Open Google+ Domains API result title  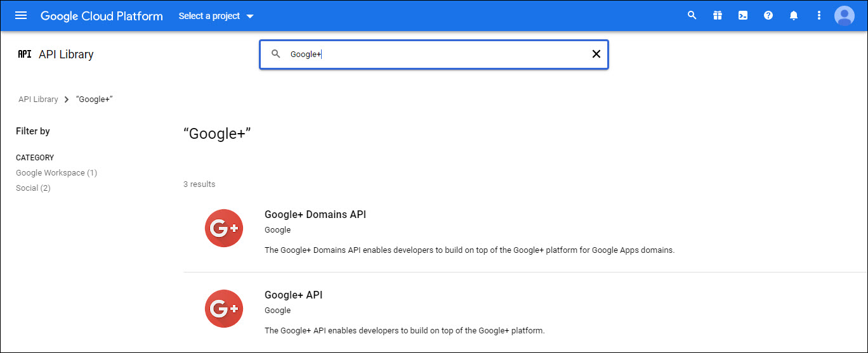(x=315, y=215)
